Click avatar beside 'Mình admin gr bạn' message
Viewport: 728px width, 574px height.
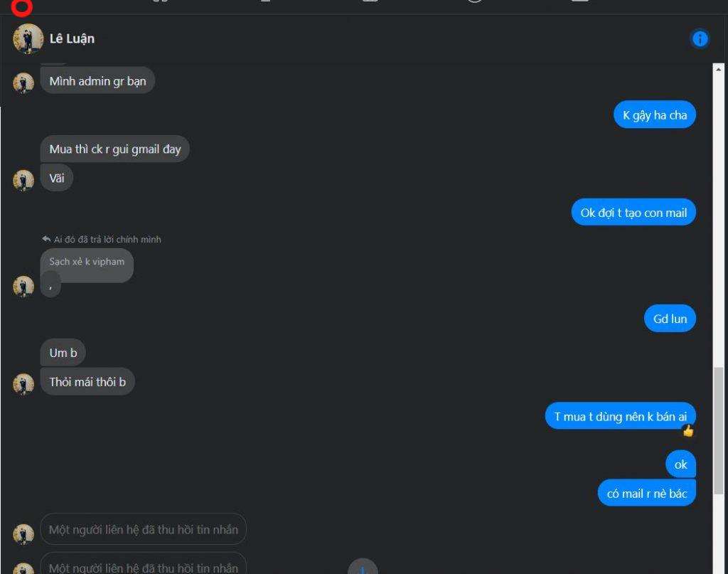pyautogui.click(x=23, y=83)
